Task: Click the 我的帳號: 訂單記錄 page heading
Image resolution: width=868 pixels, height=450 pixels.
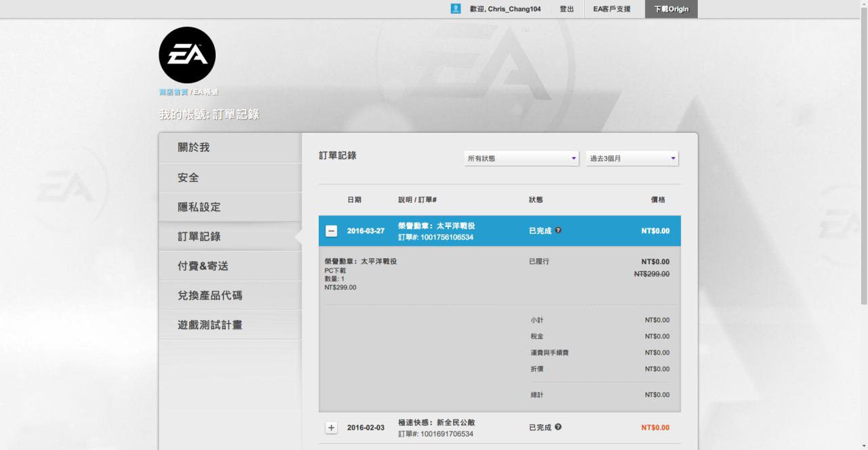Action: pos(209,115)
